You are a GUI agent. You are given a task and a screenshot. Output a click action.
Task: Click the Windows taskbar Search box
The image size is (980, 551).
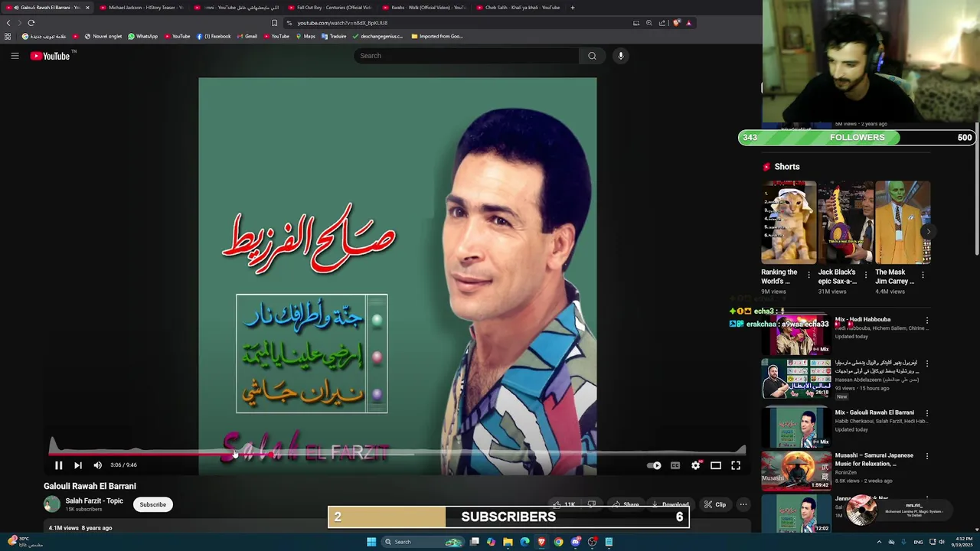tap(424, 542)
